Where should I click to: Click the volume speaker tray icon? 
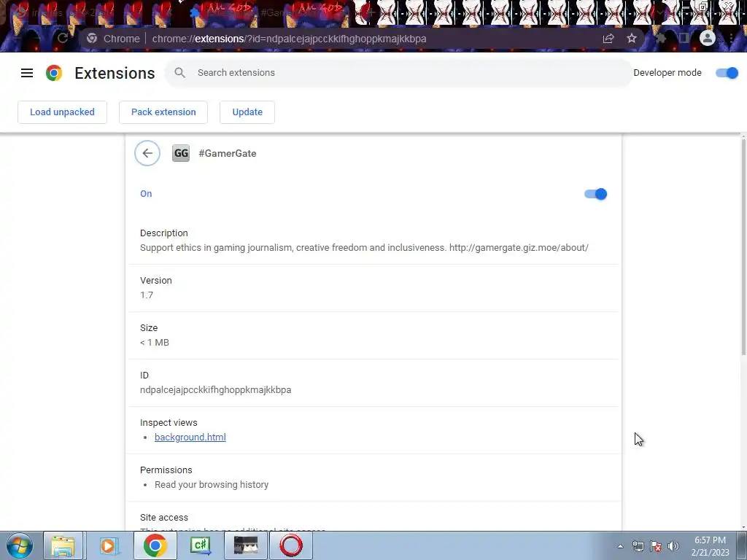coord(673,546)
